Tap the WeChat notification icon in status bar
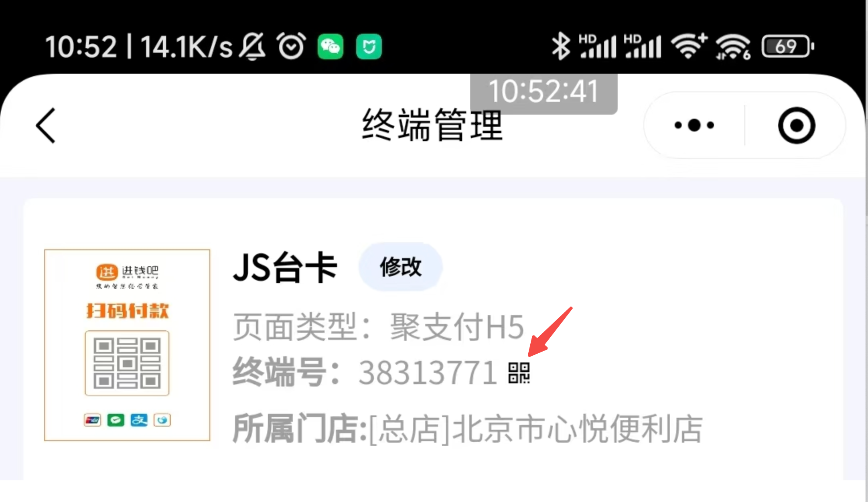868x502 pixels. (x=331, y=47)
